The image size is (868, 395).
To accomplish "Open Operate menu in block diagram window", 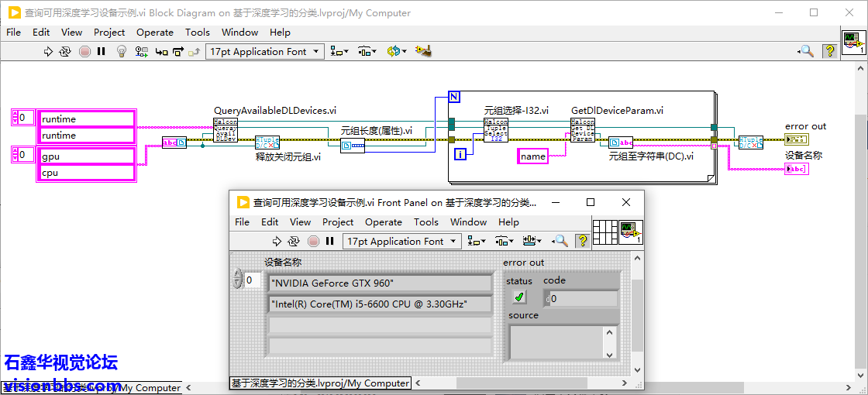I will coord(154,32).
